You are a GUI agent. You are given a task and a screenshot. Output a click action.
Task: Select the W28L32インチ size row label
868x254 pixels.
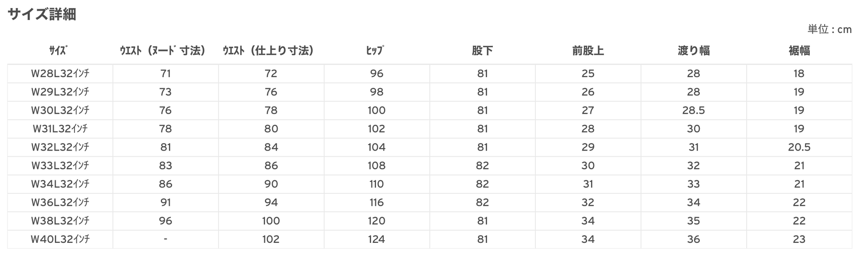click(x=60, y=74)
